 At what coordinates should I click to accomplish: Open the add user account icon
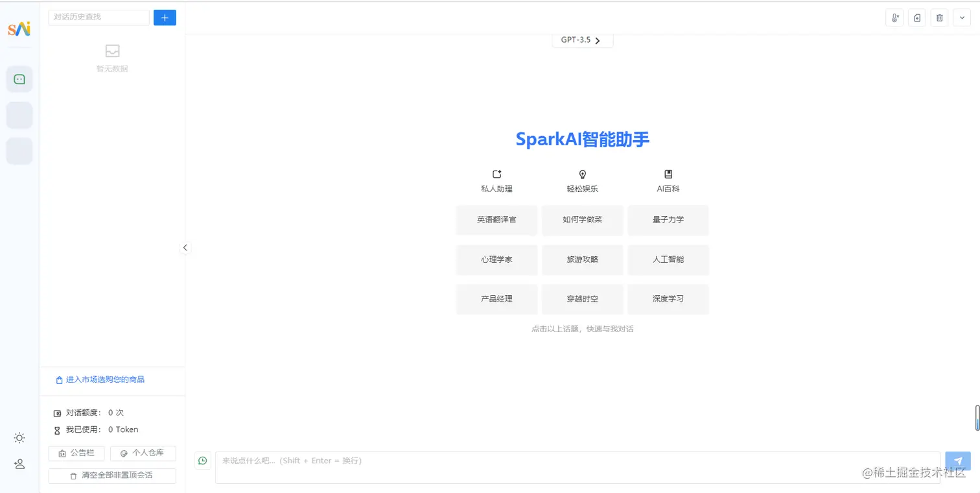tap(19, 464)
